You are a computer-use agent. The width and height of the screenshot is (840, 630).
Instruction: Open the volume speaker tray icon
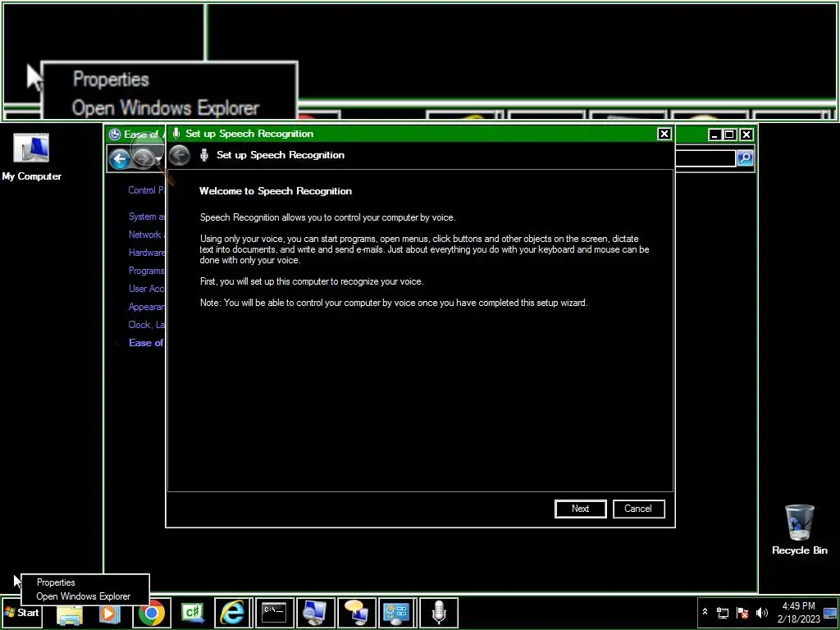[x=762, y=613]
